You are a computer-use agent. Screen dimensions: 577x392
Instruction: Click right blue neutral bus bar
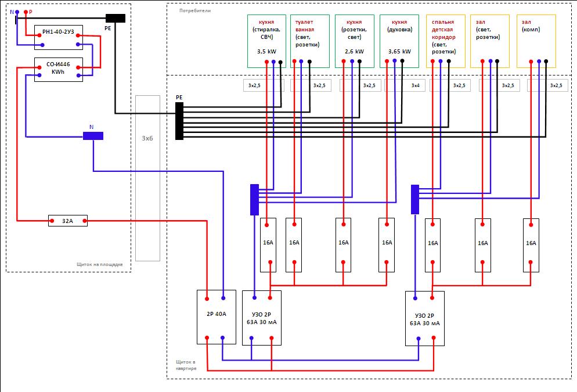414,200
